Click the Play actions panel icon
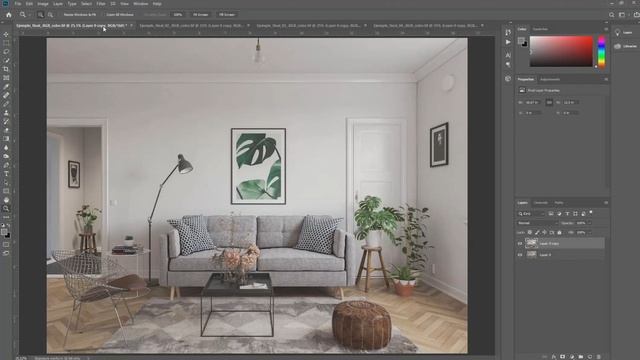 [508, 42]
